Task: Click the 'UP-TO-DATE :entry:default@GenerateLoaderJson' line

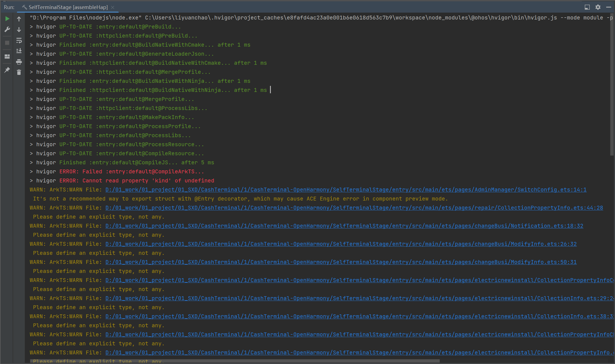Action: click(122, 54)
